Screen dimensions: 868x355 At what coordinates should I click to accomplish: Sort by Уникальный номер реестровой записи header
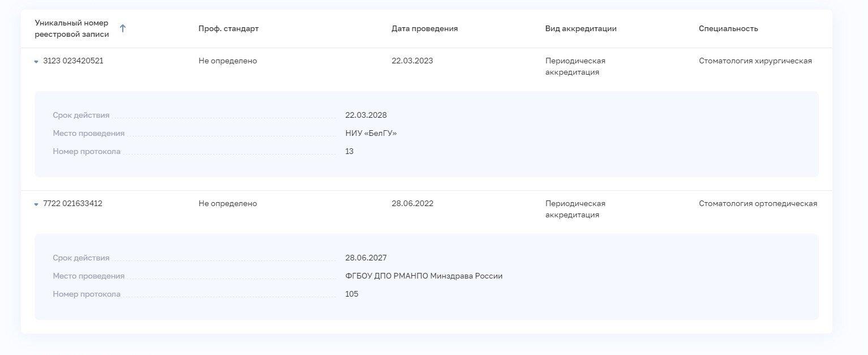point(72,28)
